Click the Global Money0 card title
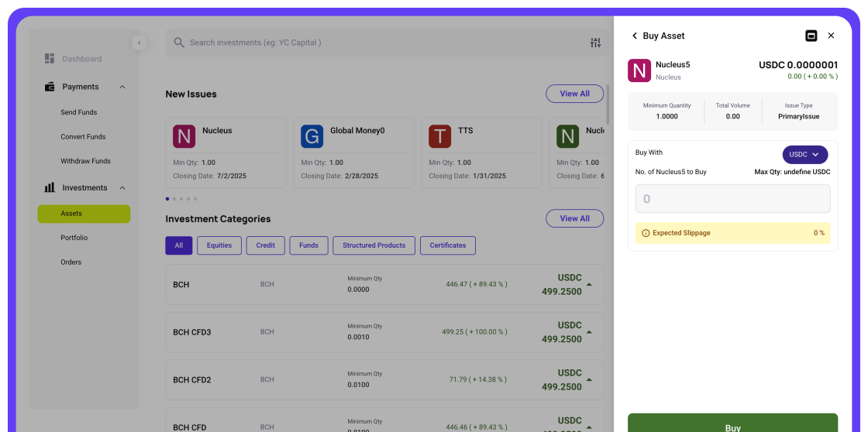Image resolution: width=868 pixels, height=432 pixels. (x=357, y=131)
